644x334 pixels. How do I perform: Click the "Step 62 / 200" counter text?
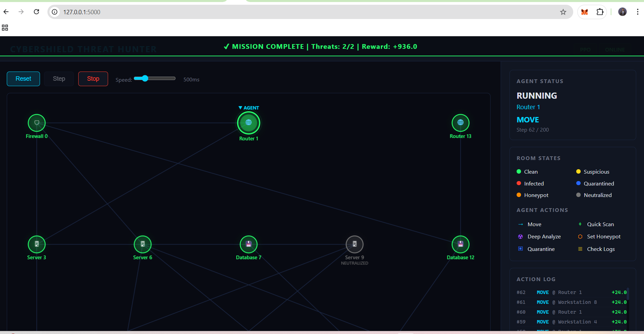[533, 130]
